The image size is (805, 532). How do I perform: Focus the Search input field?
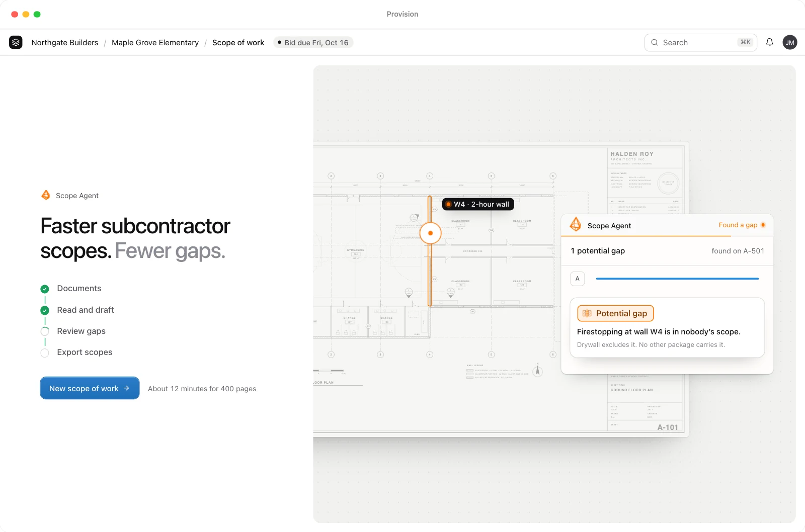click(700, 42)
